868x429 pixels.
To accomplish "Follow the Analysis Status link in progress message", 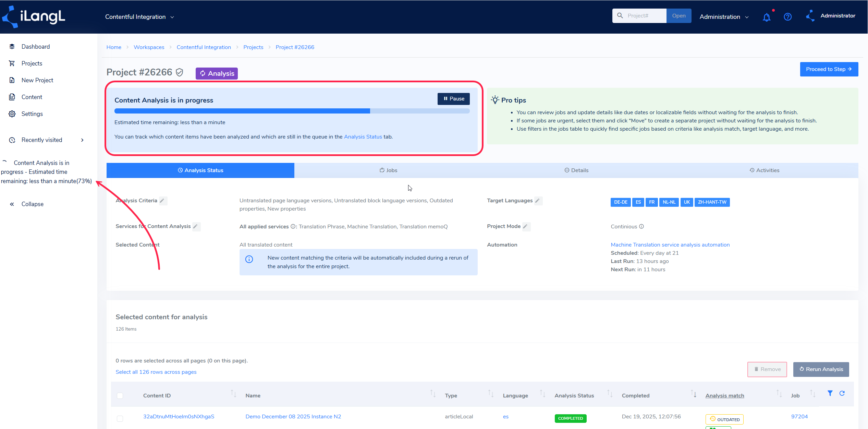I will [x=363, y=137].
